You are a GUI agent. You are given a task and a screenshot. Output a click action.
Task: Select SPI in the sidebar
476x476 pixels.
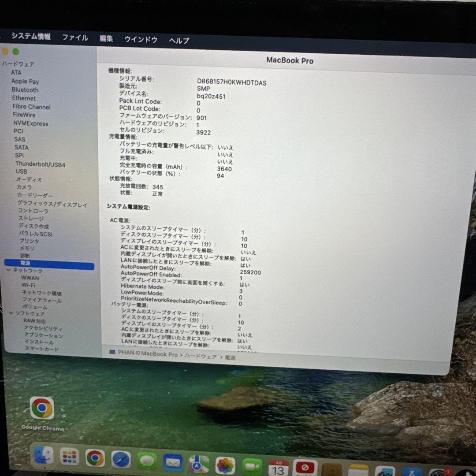point(19,155)
